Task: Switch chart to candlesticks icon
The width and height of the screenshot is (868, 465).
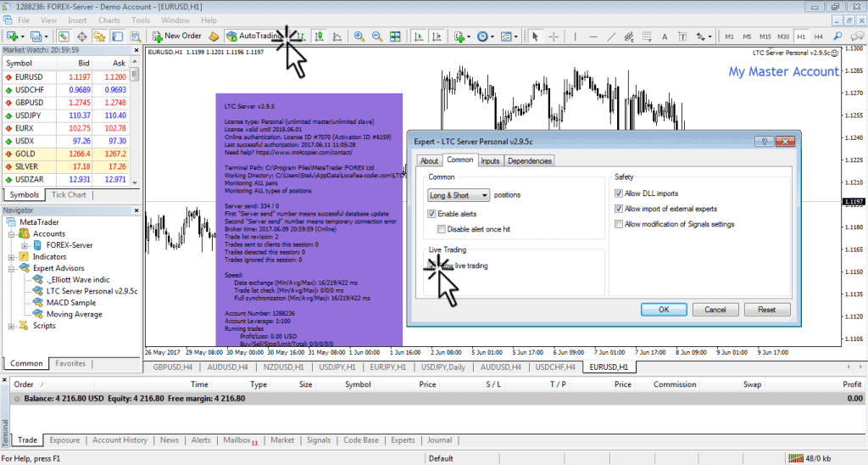Action: 320,36
